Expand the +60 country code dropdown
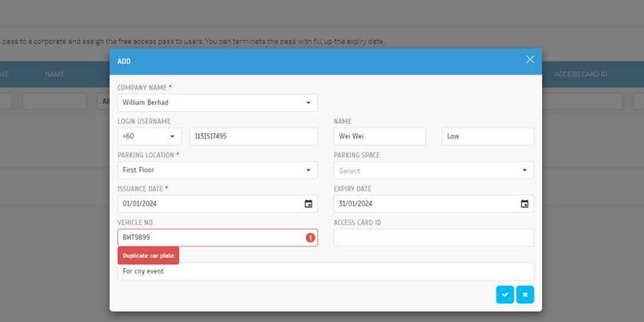The image size is (644, 322). [149, 136]
